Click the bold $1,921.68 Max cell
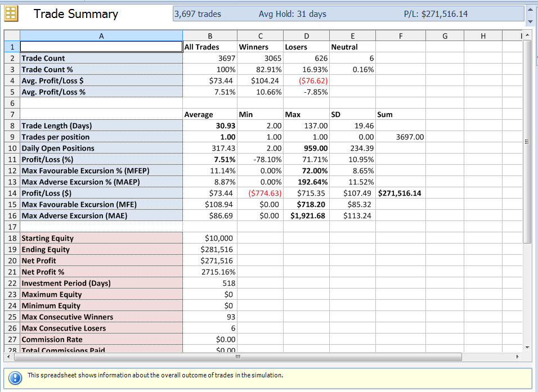This screenshot has width=538, height=392. coord(306,216)
